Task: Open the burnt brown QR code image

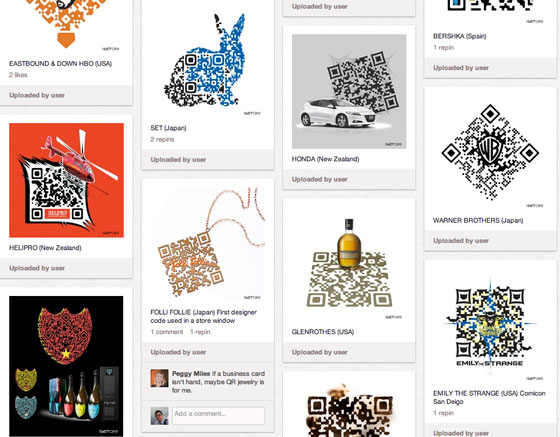Action: coord(349,409)
